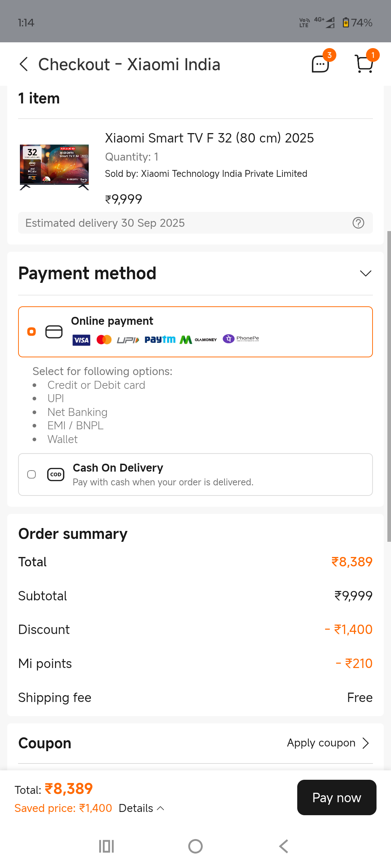Tap the credit card icon in Online payment

[x=54, y=332]
